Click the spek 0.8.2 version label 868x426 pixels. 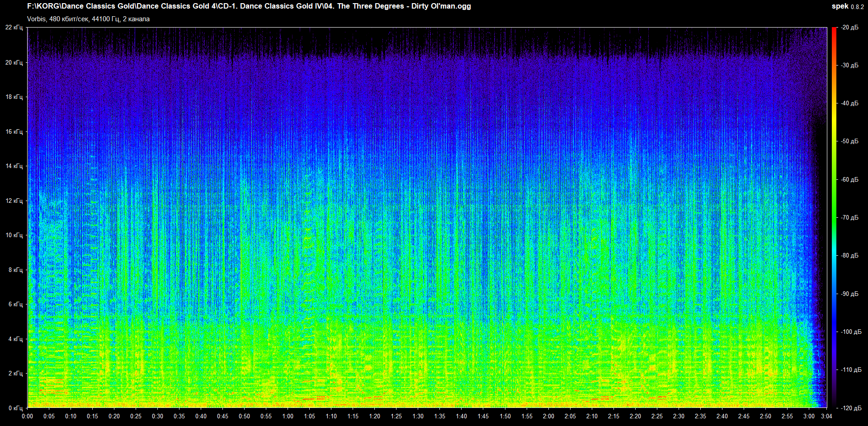point(848,6)
